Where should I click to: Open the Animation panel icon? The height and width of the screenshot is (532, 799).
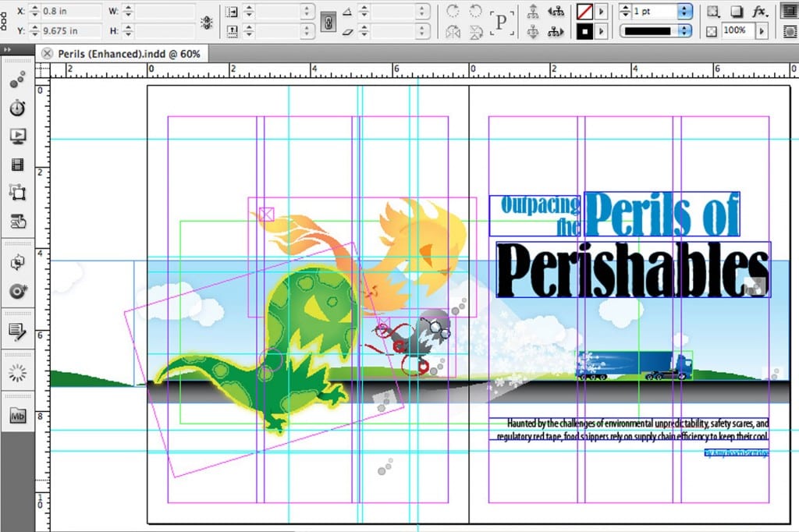click(17, 80)
